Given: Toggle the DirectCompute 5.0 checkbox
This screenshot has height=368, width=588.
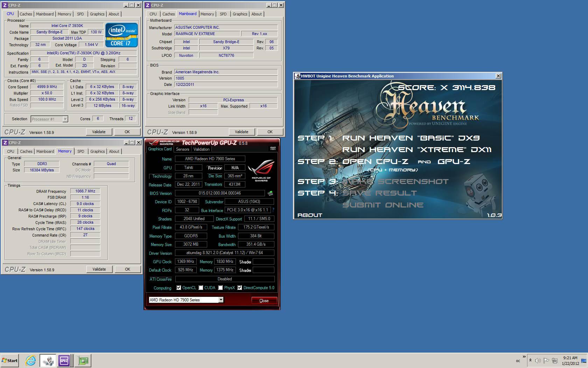Looking at the screenshot, I should pos(240,288).
